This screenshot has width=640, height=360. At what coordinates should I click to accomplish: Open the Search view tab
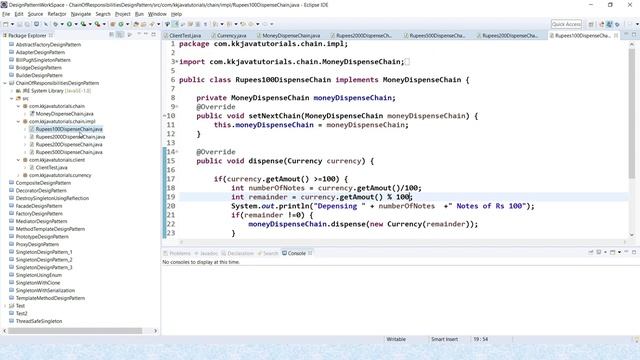coord(268,253)
